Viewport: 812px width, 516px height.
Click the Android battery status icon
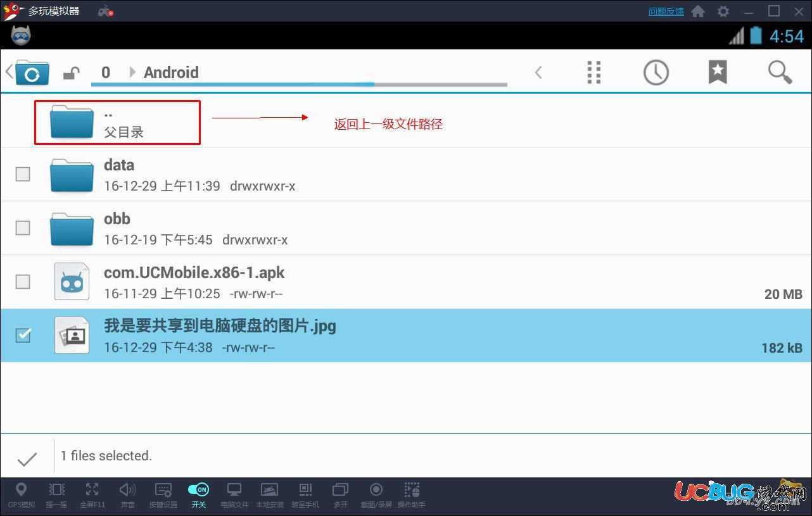756,35
